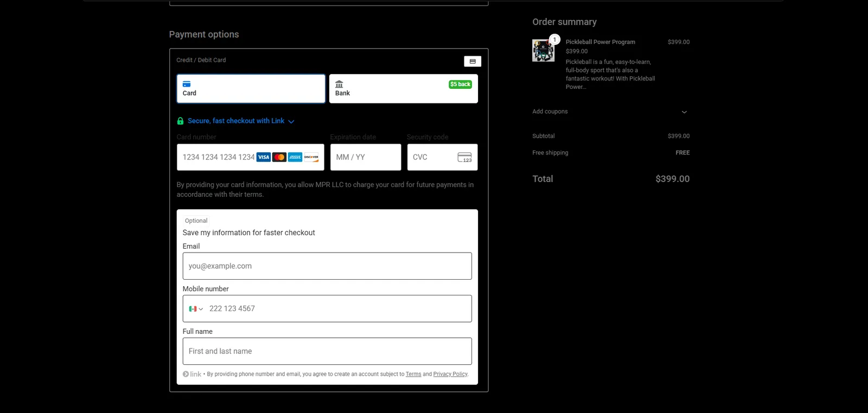Open the Terms link
Viewport: 868px width, 413px height.
click(413, 374)
